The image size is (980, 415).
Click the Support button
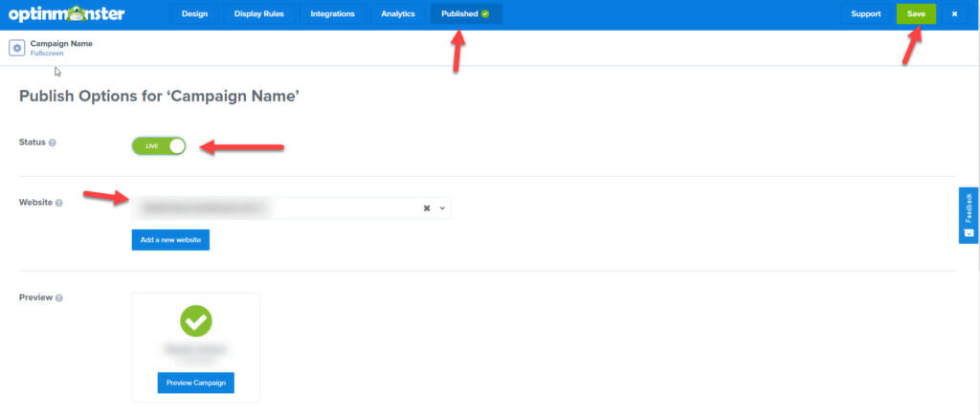pyautogui.click(x=865, y=13)
